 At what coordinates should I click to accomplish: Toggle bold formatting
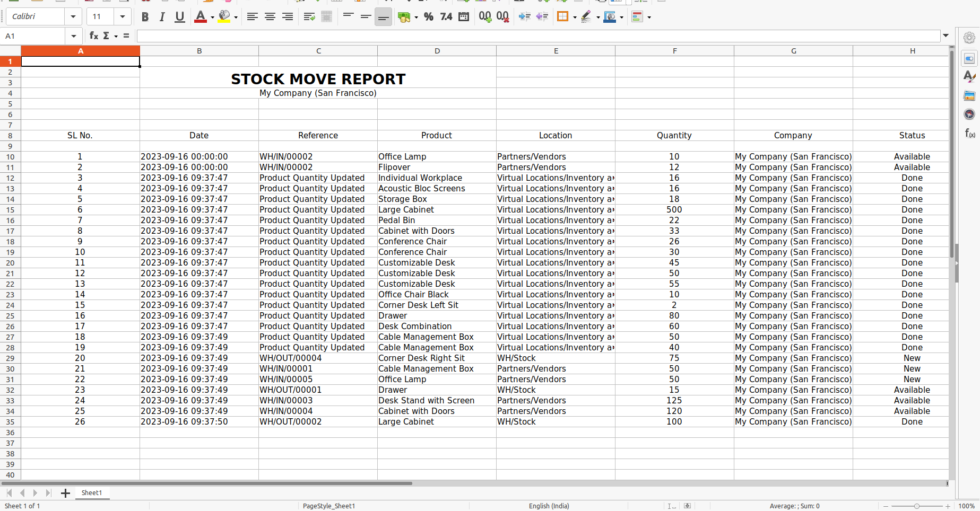click(145, 17)
